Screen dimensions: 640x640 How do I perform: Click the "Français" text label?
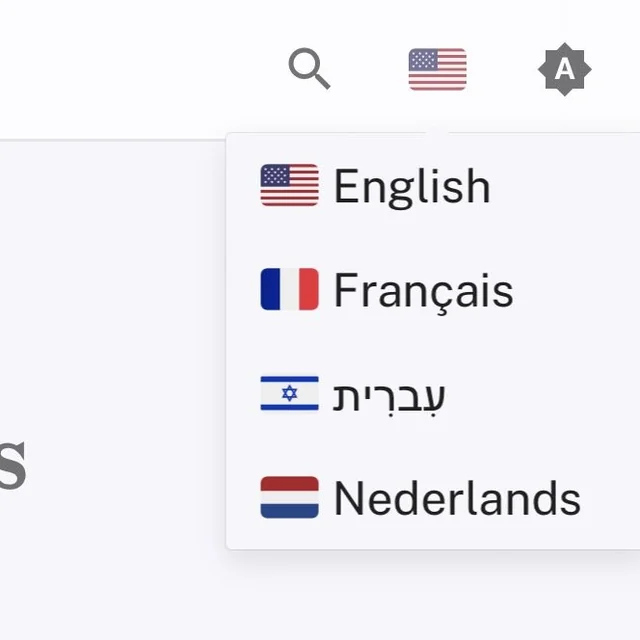tap(423, 291)
